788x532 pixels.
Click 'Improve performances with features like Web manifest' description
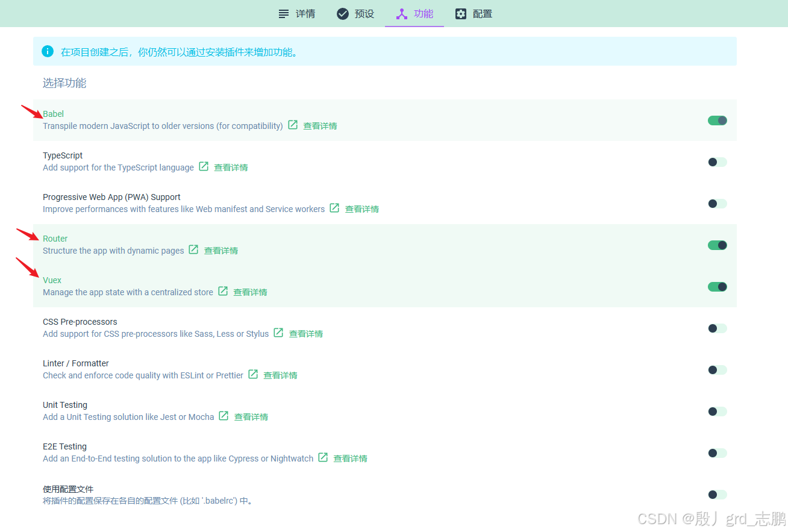(x=184, y=209)
